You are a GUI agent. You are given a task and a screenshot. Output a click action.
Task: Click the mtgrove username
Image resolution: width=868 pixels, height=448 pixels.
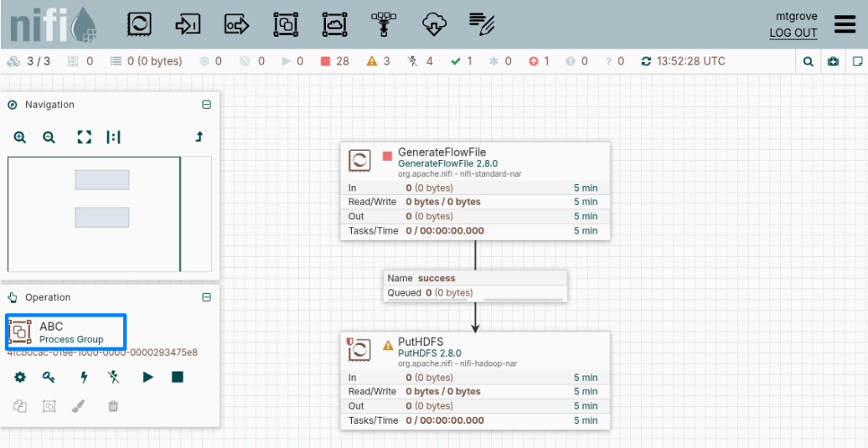pos(797,16)
